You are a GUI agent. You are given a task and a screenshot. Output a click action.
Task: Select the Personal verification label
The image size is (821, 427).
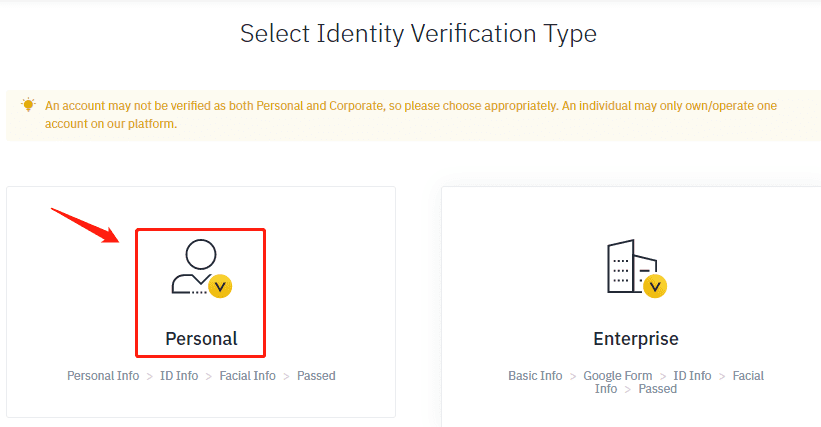202,339
